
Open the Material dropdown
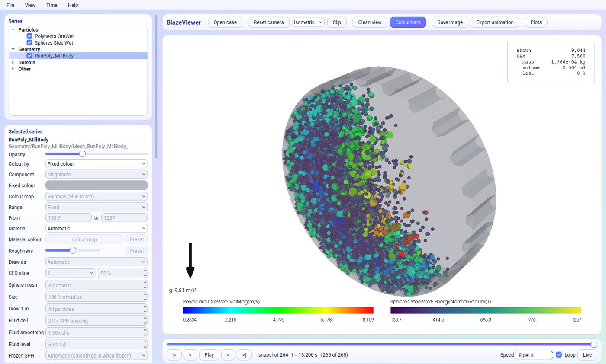click(97, 228)
